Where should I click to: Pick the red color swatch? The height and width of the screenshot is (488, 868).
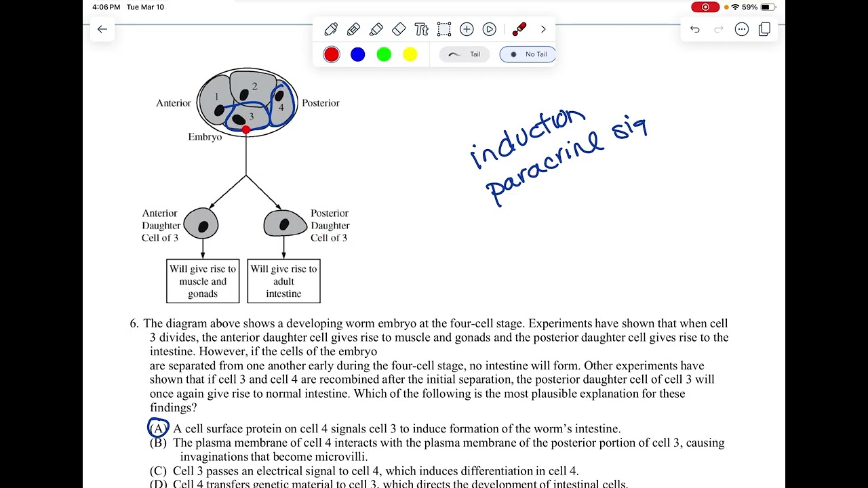point(332,54)
